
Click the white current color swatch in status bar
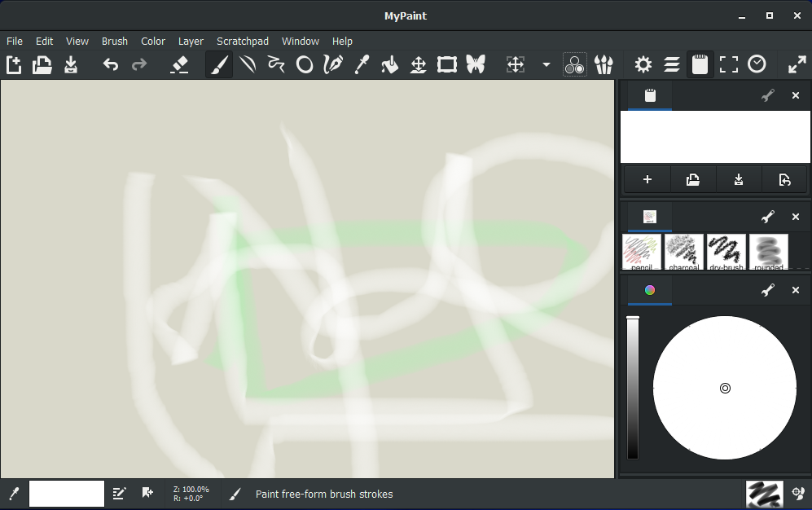pos(67,494)
